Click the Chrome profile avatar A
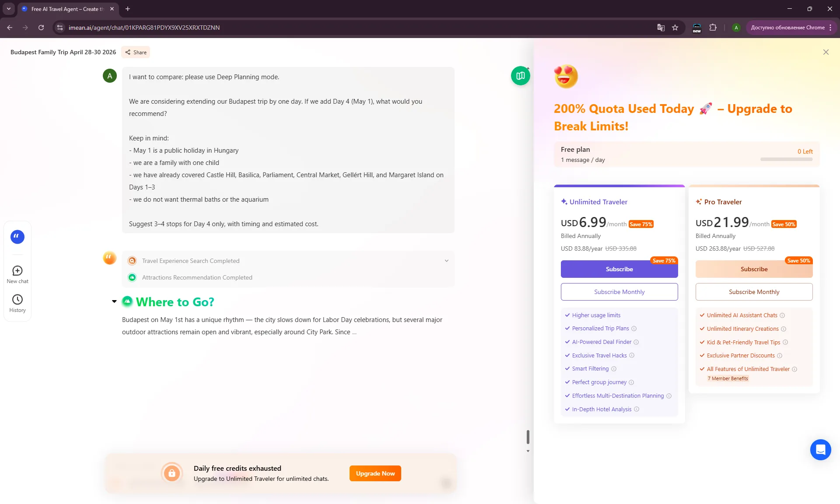This screenshot has width=840, height=504. click(x=736, y=27)
